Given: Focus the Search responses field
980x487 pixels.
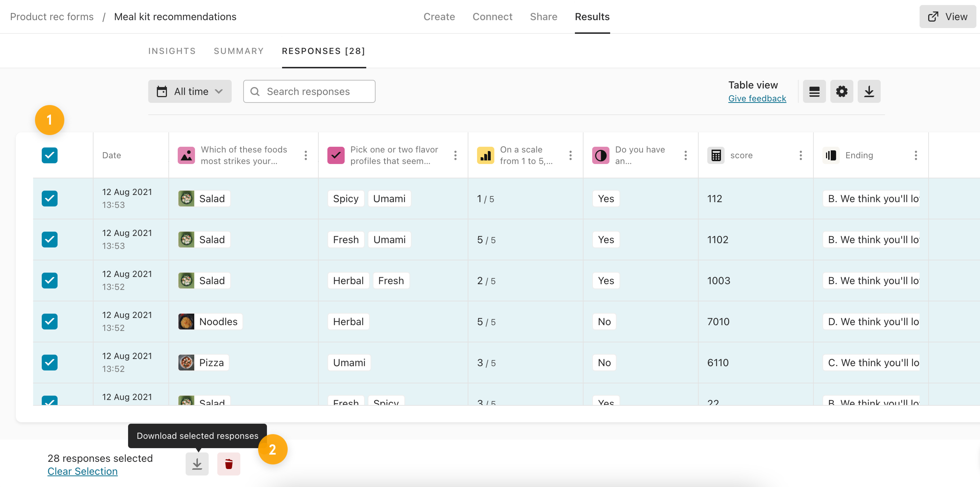Looking at the screenshot, I should click(309, 91).
